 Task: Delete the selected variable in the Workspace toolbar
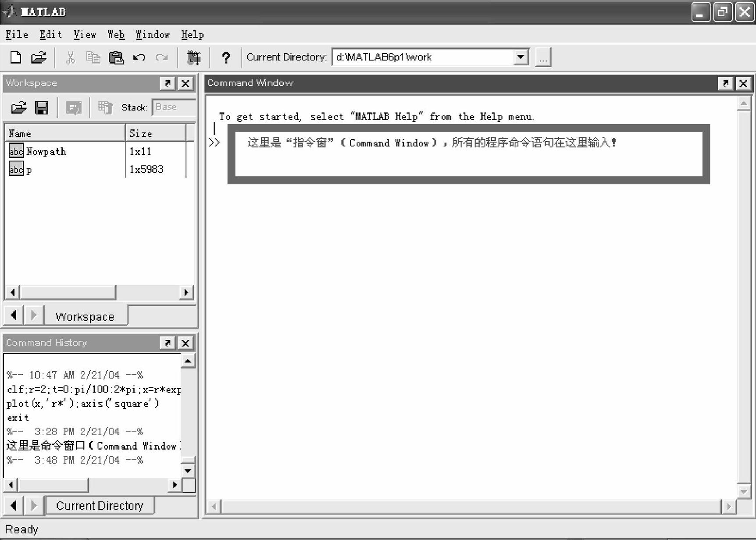[105, 107]
